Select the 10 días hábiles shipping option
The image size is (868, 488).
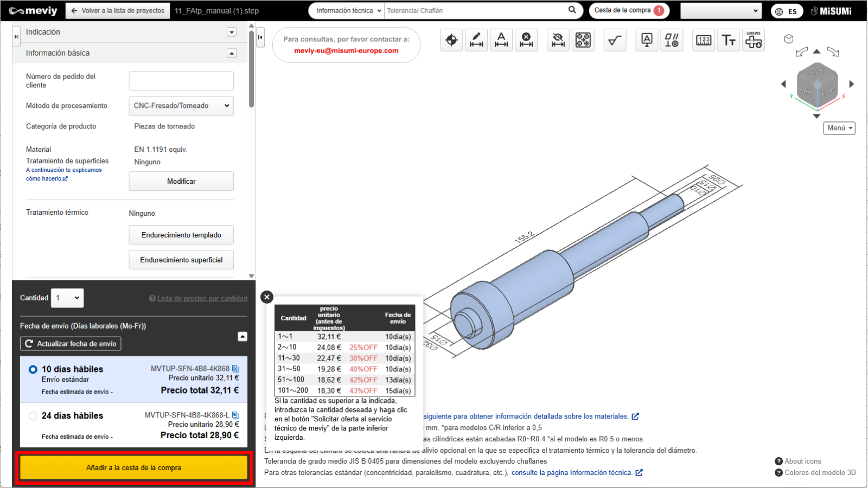coord(33,369)
